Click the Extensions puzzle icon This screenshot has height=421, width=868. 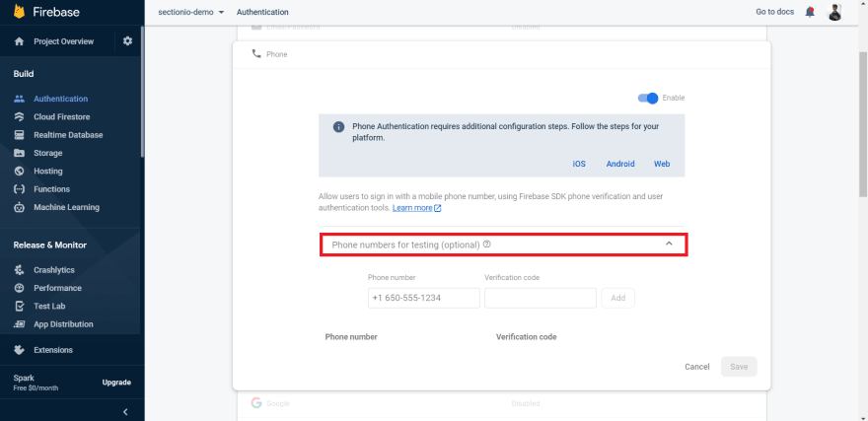20,350
